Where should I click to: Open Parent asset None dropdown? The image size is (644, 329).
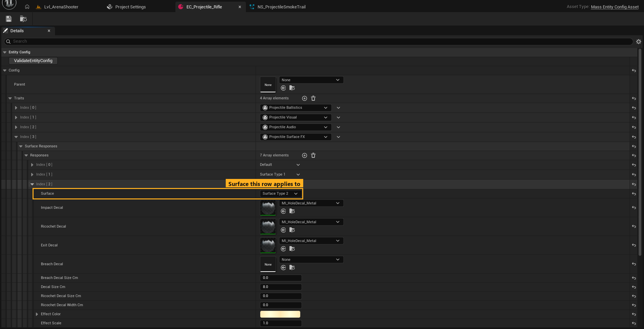tap(311, 80)
